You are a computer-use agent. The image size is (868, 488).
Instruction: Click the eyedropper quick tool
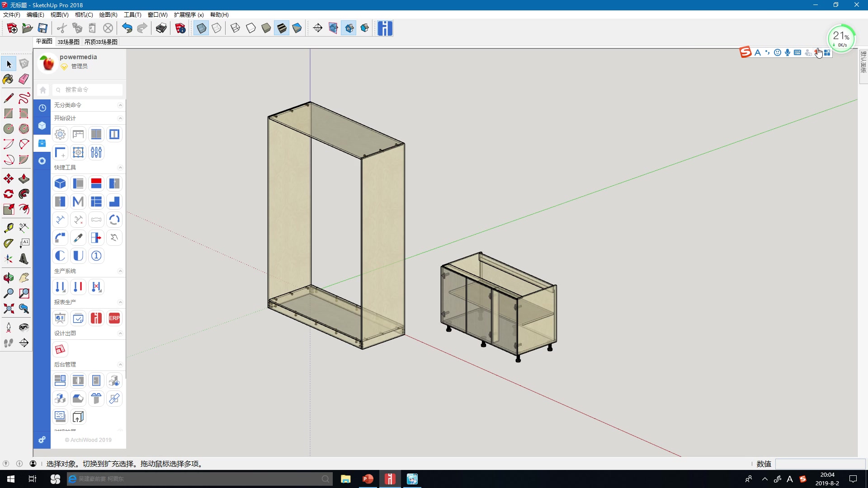click(x=78, y=238)
